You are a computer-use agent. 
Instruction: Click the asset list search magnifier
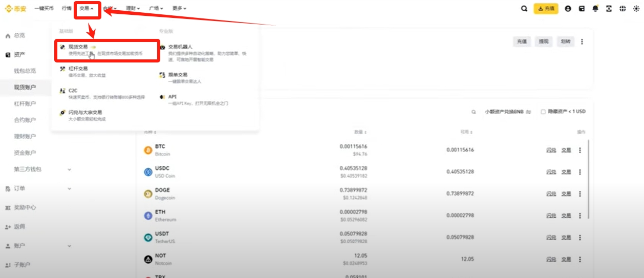click(x=474, y=112)
